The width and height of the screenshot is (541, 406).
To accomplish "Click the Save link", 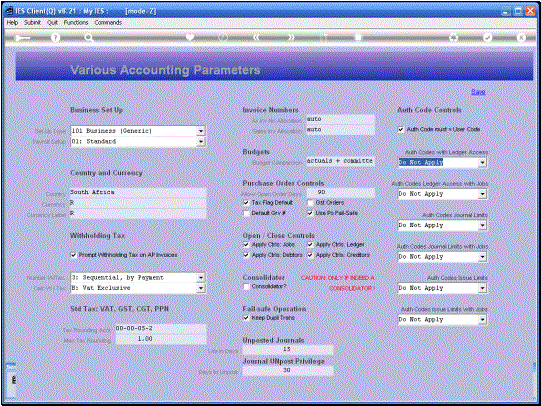I will 478,92.
